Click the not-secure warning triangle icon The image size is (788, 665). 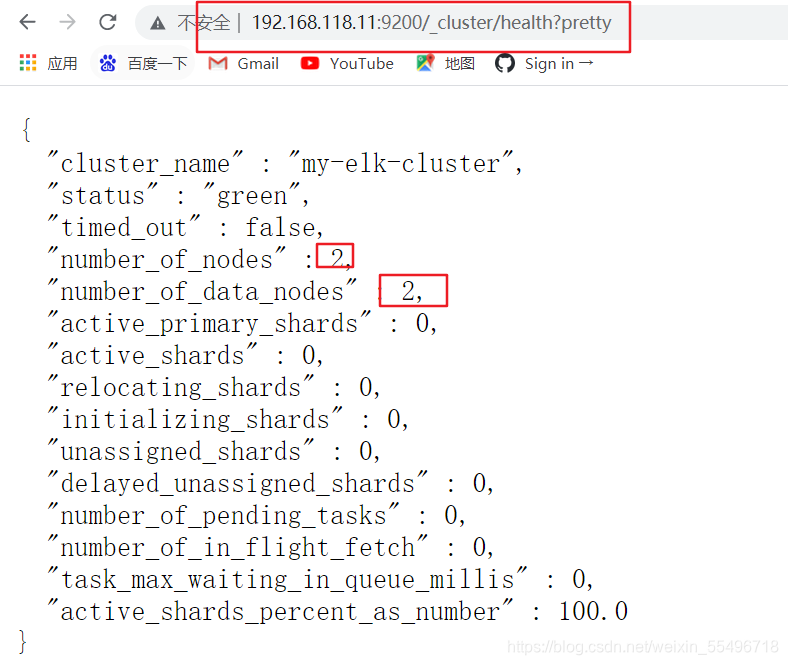[158, 23]
